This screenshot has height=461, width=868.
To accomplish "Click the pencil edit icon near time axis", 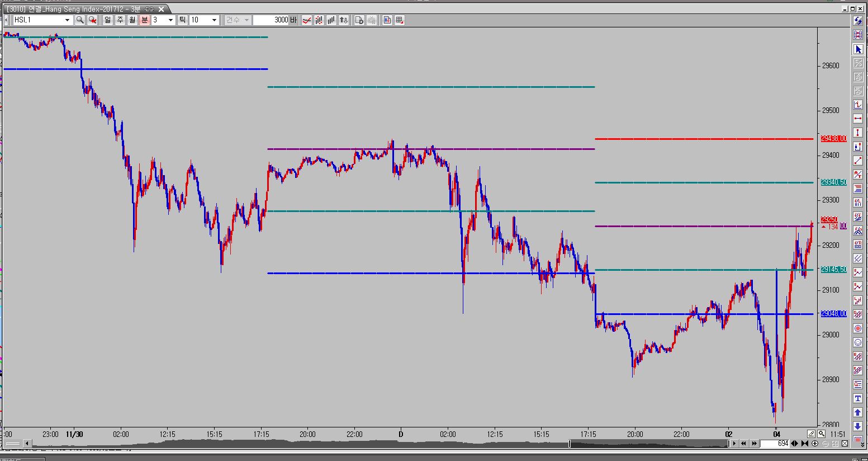I will click(x=811, y=434).
